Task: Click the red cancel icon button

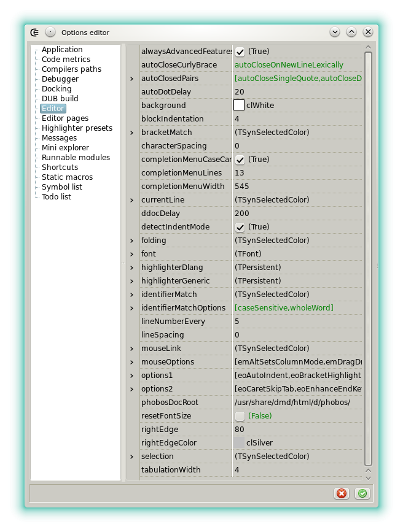Action: [342, 493]
